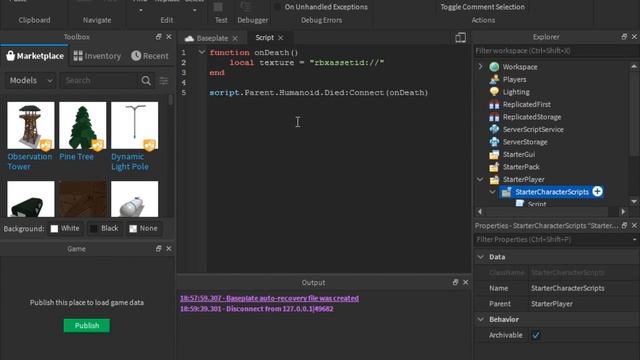Open the Marketplace tab in Toolbox
The image size is (640, 360).
point(35,56)
